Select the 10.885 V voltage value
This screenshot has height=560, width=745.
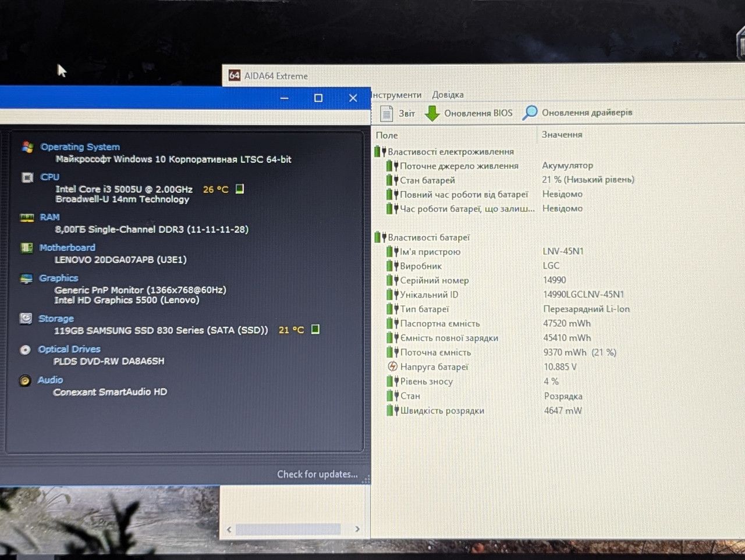coord(560,367)
